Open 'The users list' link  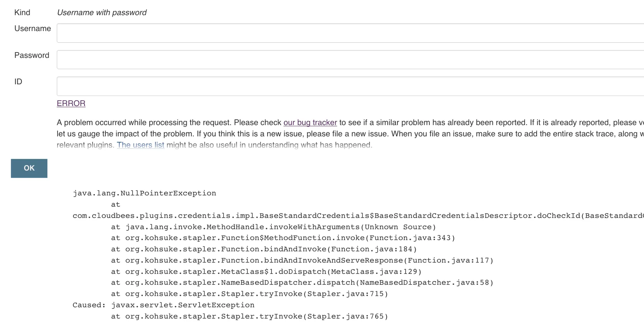tap(140, 145)
